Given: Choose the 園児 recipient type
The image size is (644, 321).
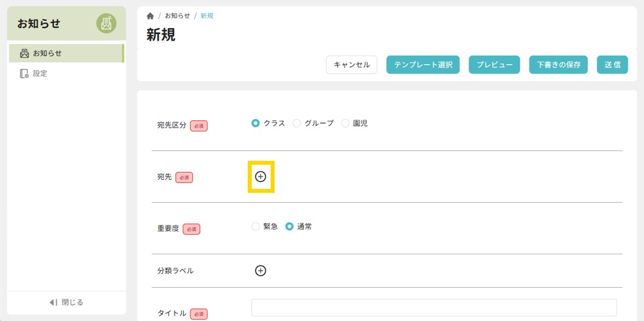Looking at the screenshot, I should [345, 123].
